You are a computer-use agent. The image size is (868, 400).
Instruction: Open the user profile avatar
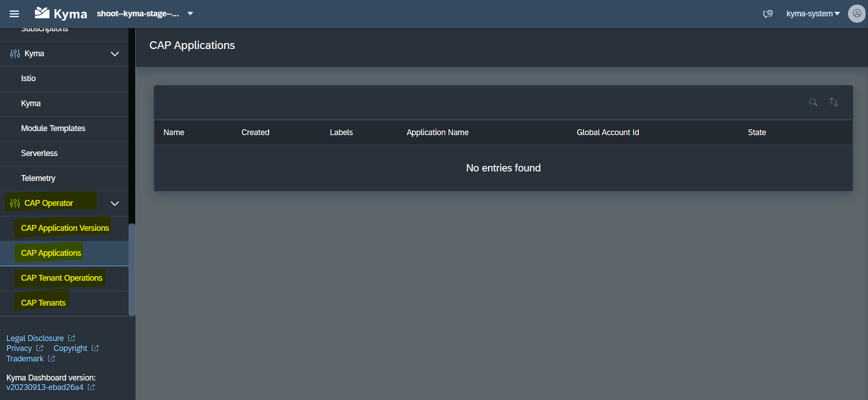pyautogui.click(x=857, y=14)
